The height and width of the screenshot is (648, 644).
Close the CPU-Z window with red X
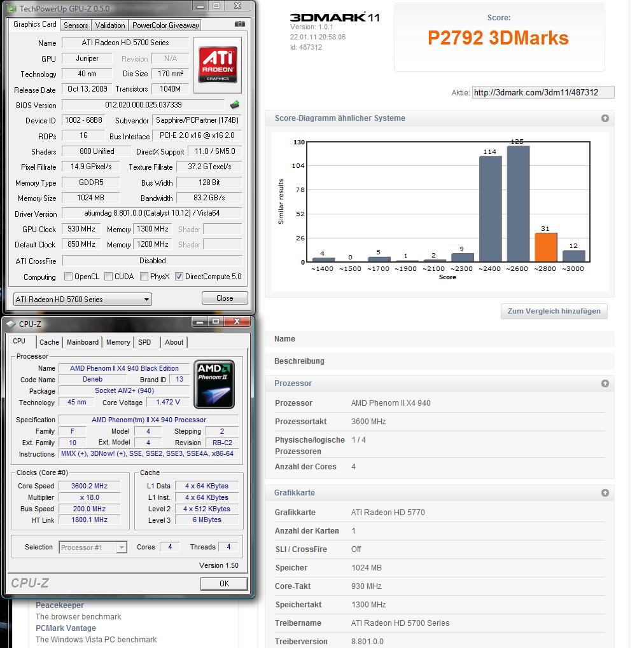pos(237,322)
